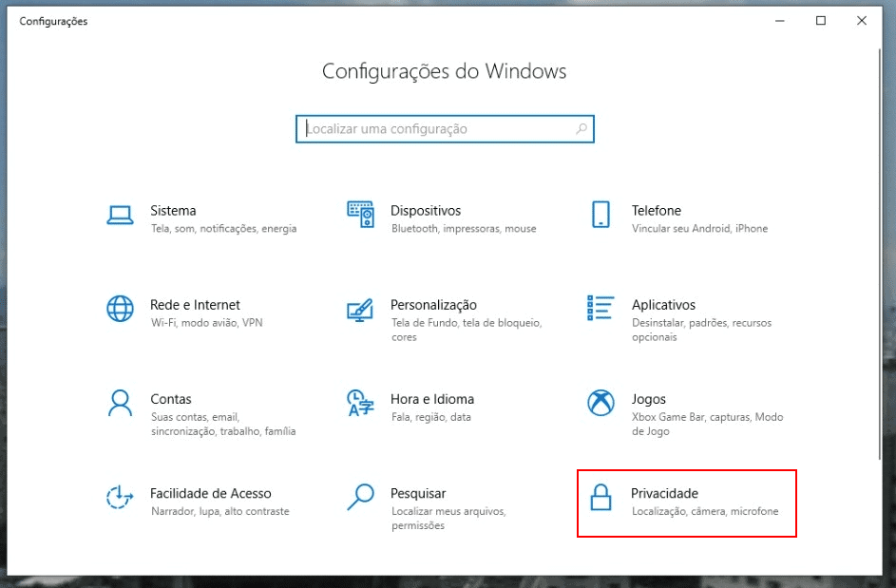Screen dimensions: 896x588
Task: Focus the 'Localizar uma configuração' search field
Action: 445,128
